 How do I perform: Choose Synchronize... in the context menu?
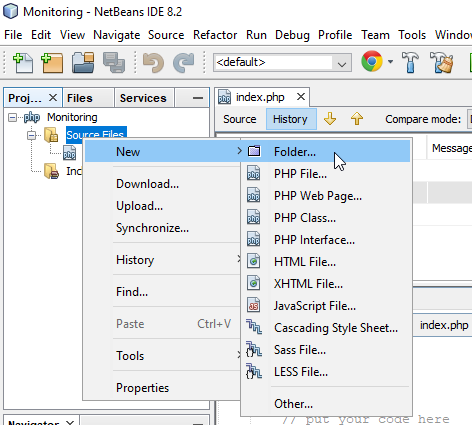click(152, 228)
